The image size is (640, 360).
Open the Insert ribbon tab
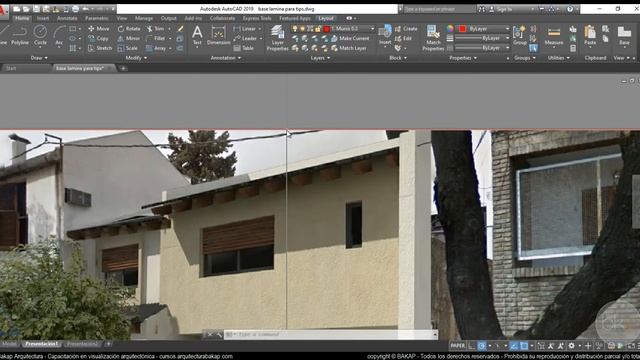click(x=42, y=18)
